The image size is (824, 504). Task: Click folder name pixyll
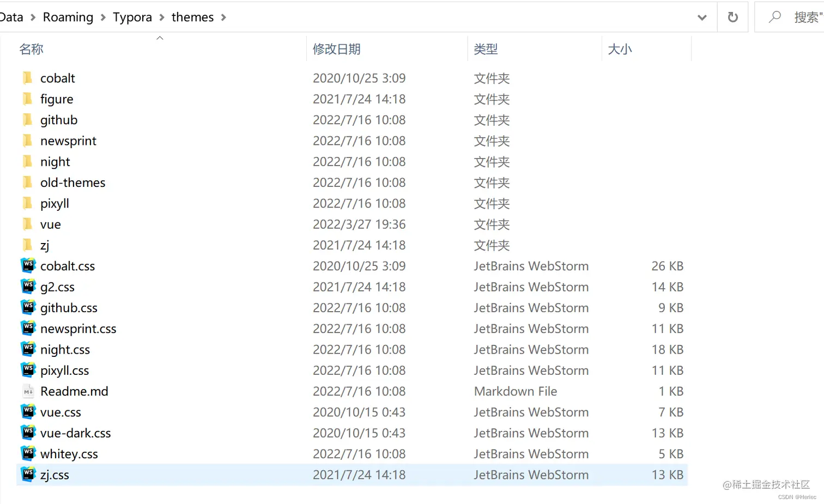54,204
